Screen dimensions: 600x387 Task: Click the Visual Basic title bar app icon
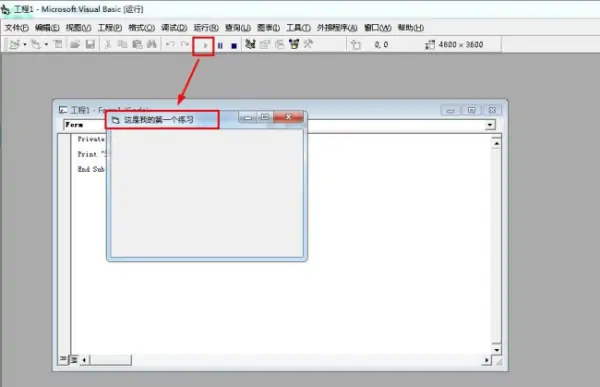click(x=5, y=10)
